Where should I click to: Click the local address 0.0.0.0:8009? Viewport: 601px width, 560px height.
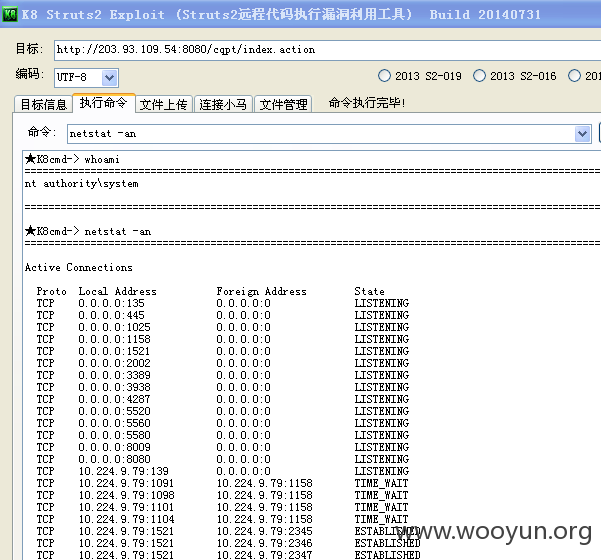(x=115, y=447)
